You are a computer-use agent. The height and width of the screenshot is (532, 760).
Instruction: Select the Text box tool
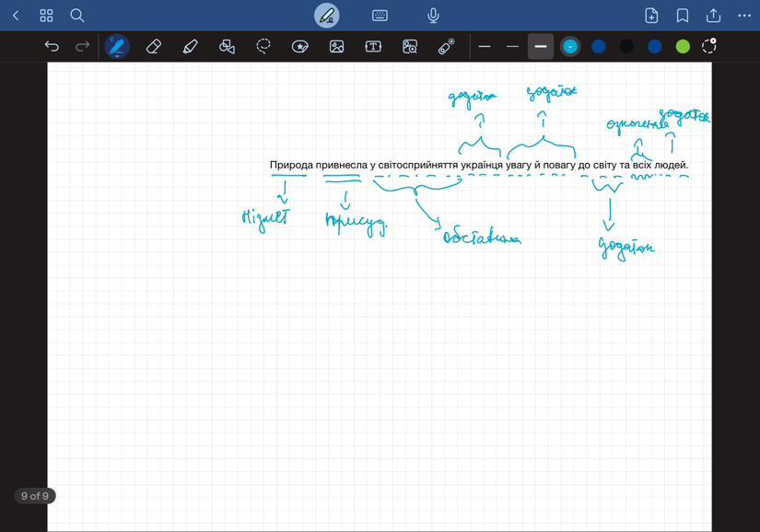(373, 46)
